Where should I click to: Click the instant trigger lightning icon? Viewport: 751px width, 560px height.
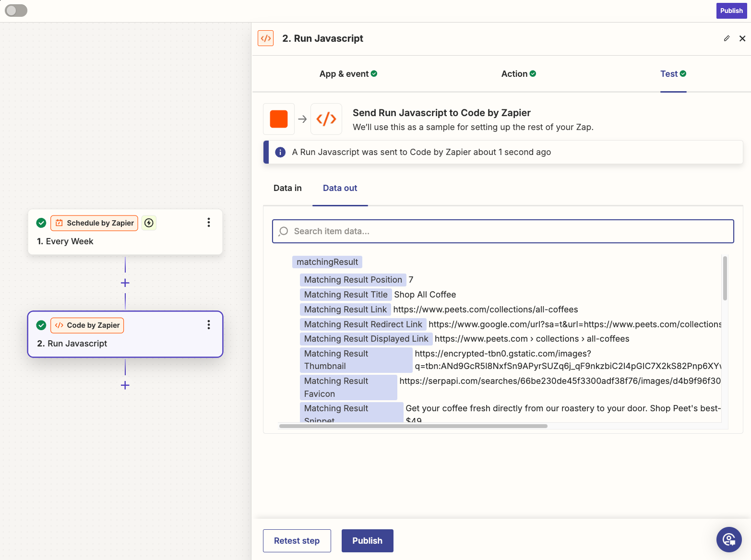coord(149,223)
